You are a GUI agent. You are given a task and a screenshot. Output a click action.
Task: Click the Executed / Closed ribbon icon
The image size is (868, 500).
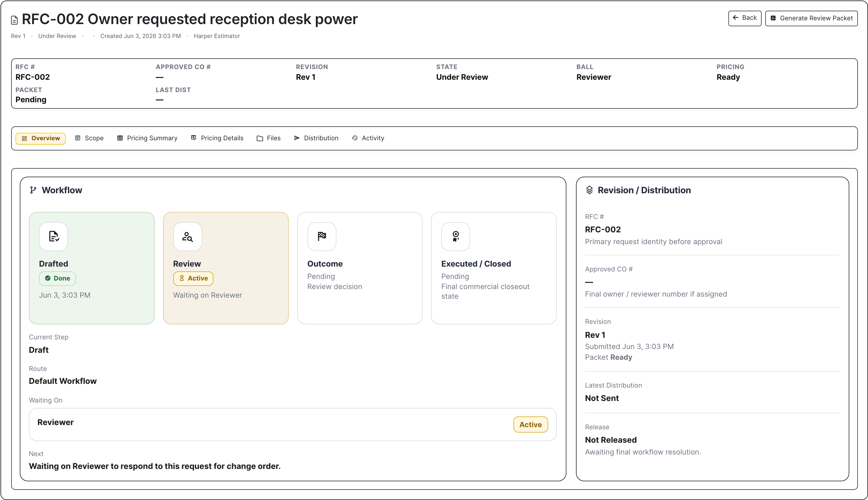pyautogui.click(x=456, y=237)
